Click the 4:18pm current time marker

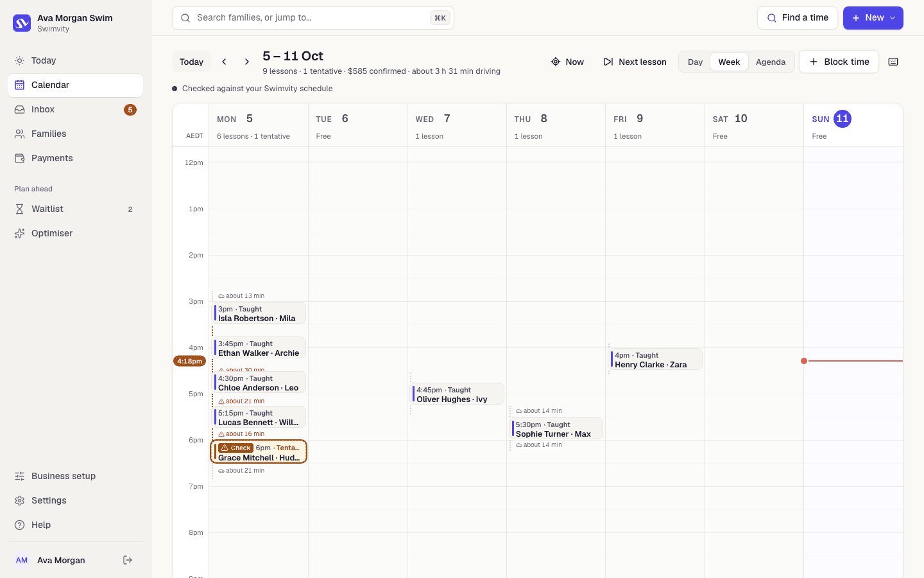[x=189, y=361]
